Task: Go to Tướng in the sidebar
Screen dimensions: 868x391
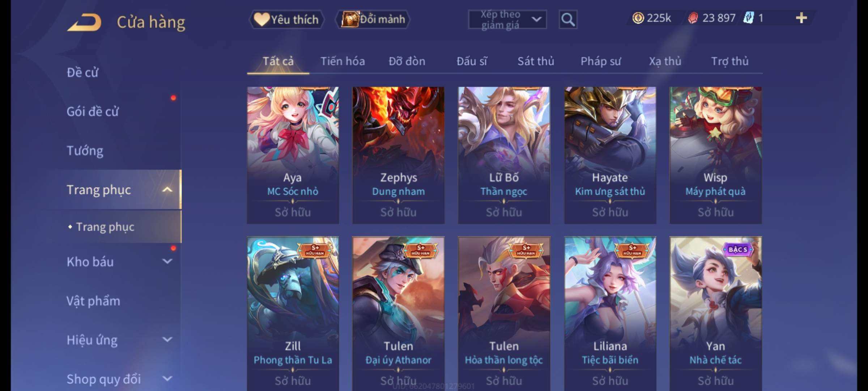Action: point(85,151)
